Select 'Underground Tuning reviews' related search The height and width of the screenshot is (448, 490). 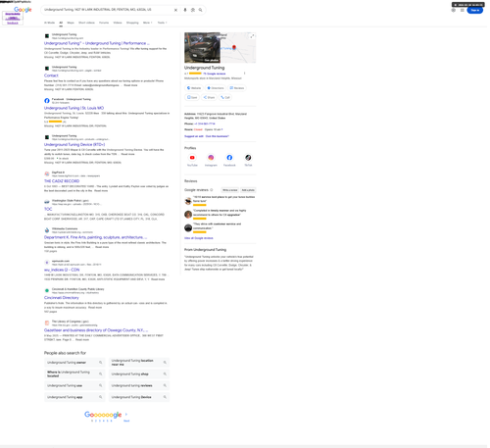tap(139, 385)
